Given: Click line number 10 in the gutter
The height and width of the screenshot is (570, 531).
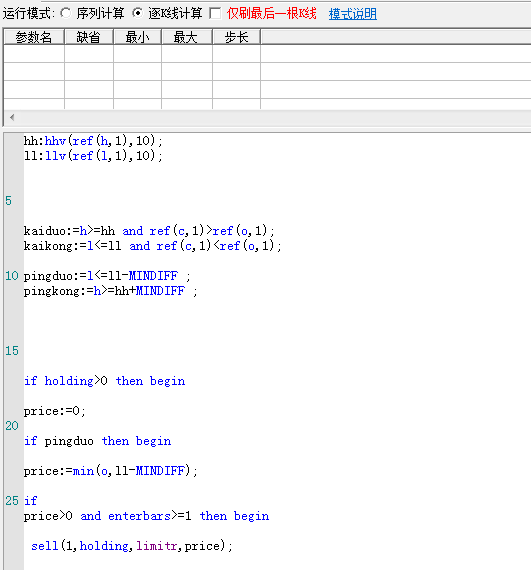Looking at the screenshot, I should tap(12, 276).
